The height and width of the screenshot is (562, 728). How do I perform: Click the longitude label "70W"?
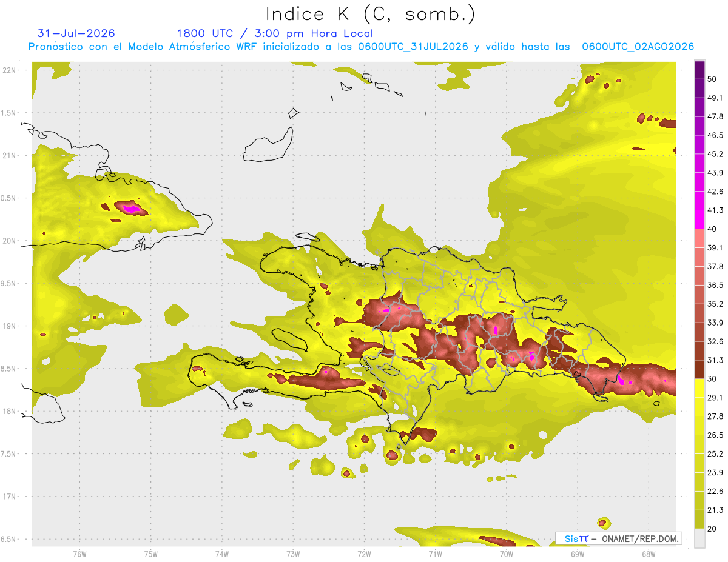506,554
